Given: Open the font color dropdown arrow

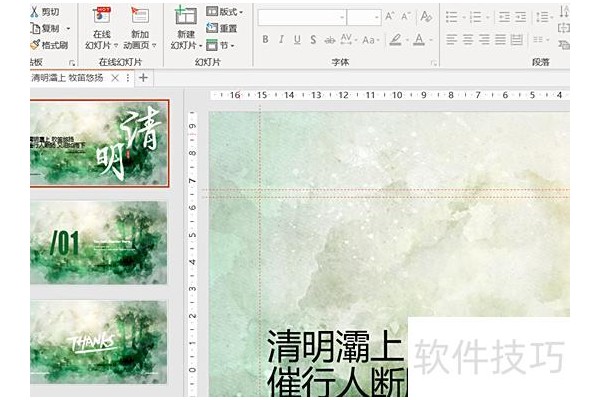Looking at the screenshot, I should [431, 40].
